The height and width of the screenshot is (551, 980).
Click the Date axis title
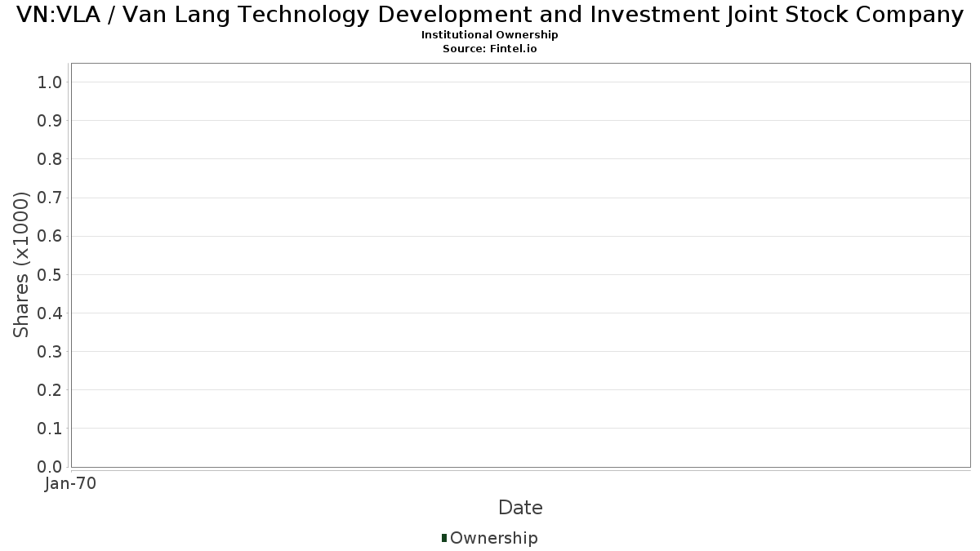point(520,508)
